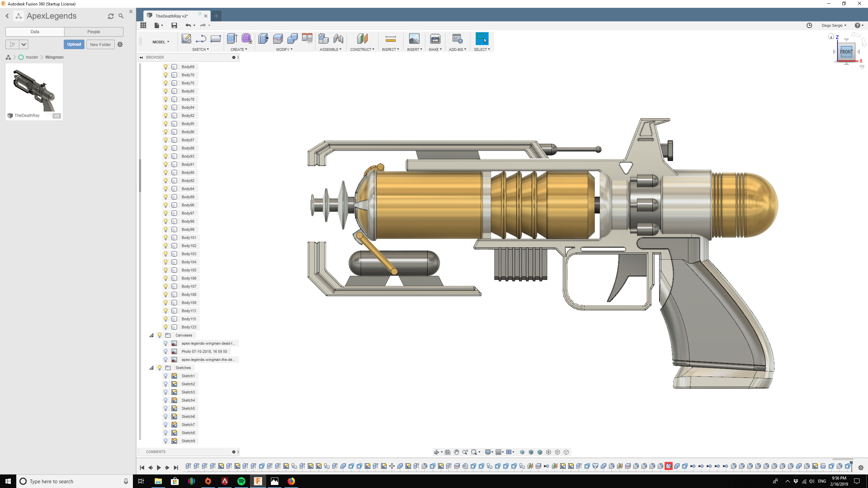Select the Press Pull modify tool
Viewport: 868px width, 488px height.
[x=263, y=39]
